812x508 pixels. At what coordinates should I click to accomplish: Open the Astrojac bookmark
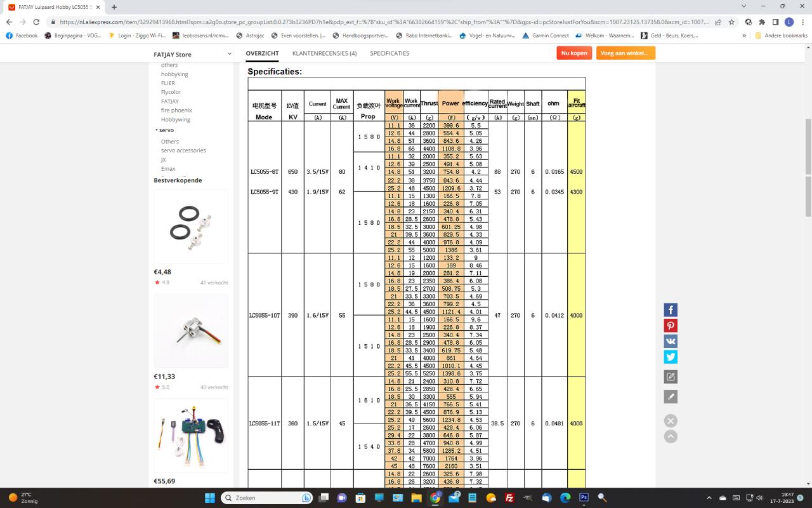(251, 36)
